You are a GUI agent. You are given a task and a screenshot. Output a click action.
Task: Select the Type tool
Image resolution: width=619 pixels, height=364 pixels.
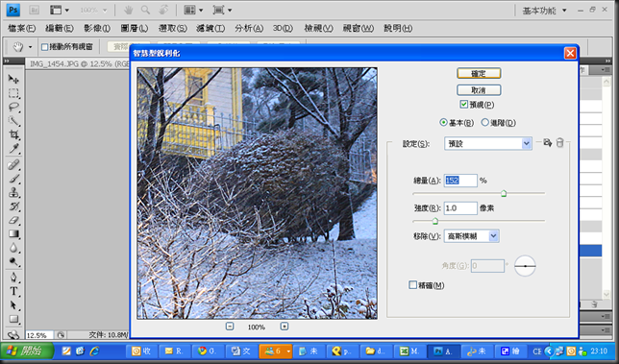click(x=13, y=291)
